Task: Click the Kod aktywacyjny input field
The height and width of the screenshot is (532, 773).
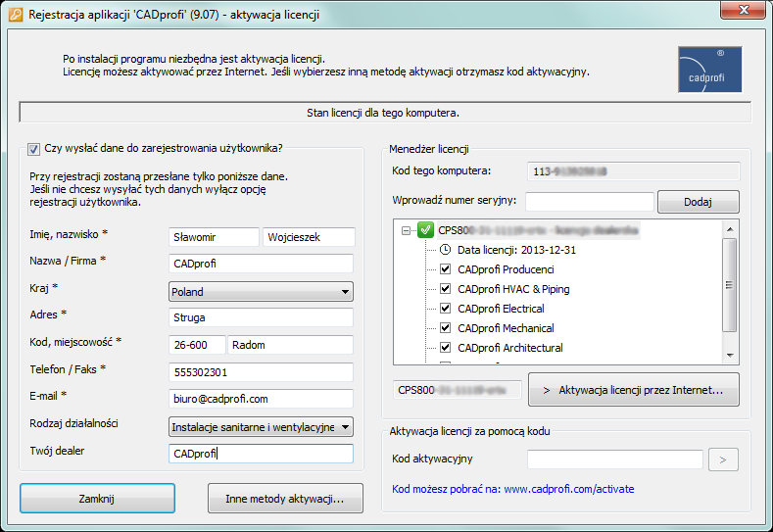Action: 614,459
